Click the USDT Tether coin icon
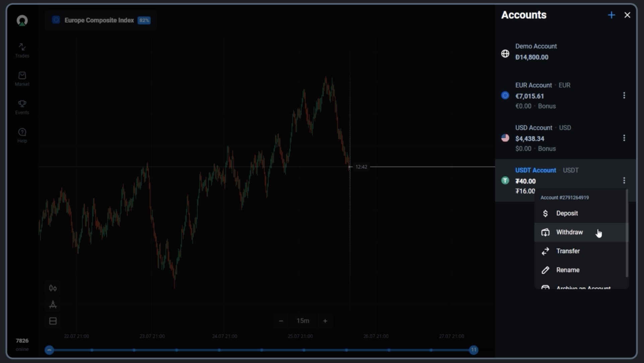Viewport: 644px width, 363px height. click(505, 180)
